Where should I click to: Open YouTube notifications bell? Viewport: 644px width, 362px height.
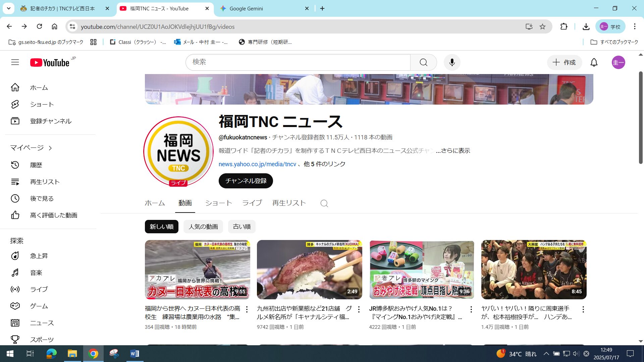(x=594, y=62)
